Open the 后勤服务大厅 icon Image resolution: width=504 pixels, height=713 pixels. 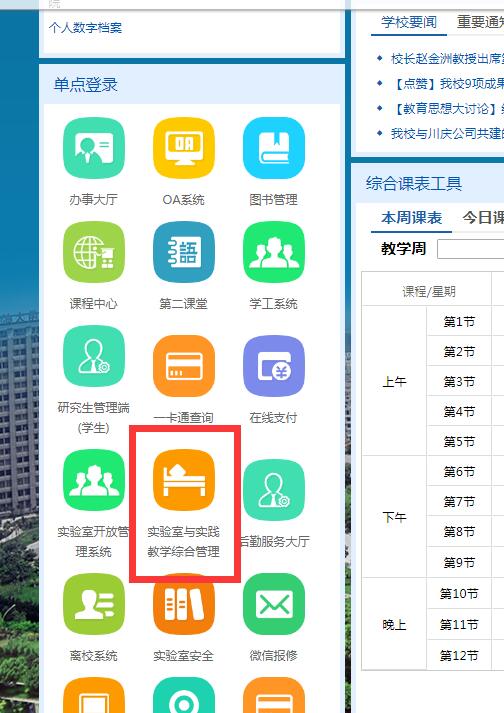tap(274, 490)
